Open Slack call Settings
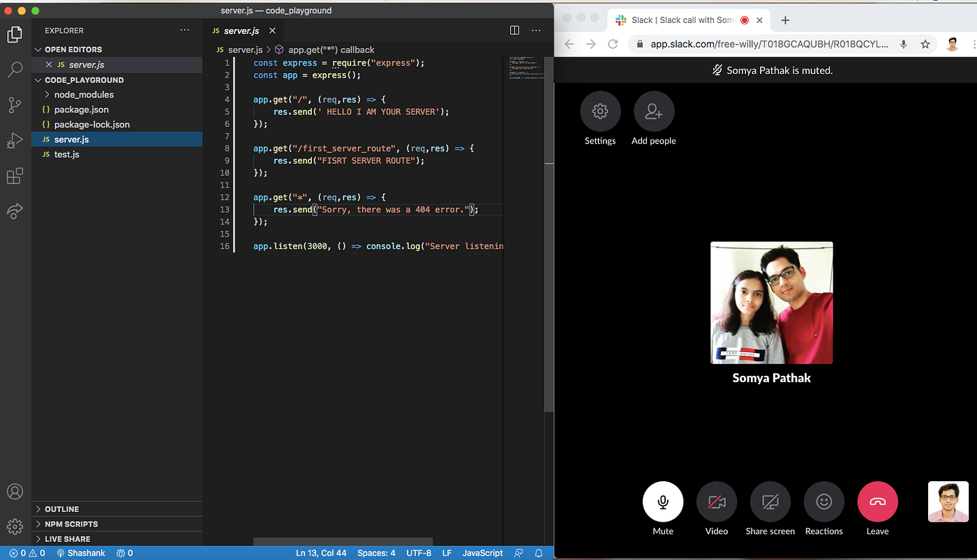 (x=599, y=112)
